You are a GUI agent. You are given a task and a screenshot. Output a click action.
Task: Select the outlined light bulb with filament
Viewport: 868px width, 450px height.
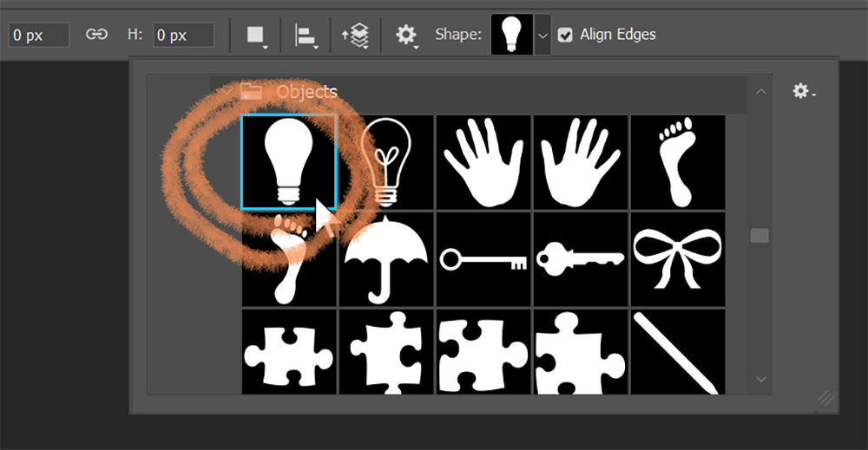[x=386, y=162]
